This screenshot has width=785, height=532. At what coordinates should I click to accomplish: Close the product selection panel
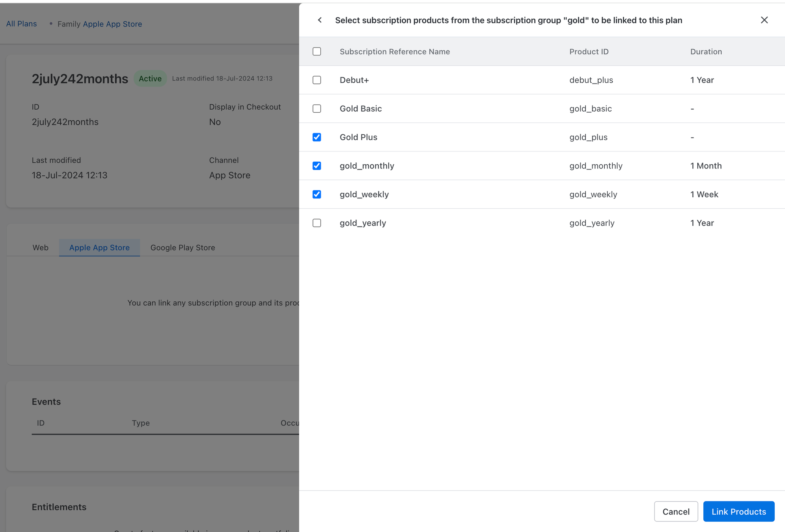764,20
